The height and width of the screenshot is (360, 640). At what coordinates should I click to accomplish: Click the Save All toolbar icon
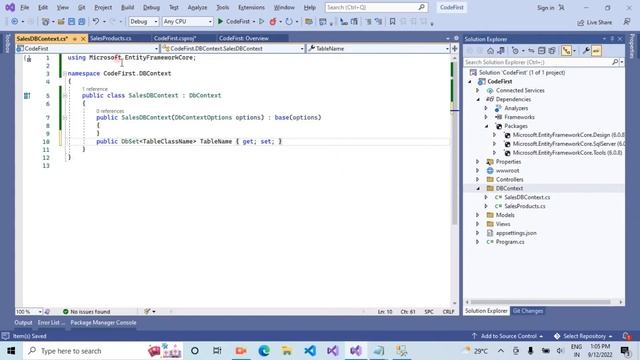pos(82,22)
